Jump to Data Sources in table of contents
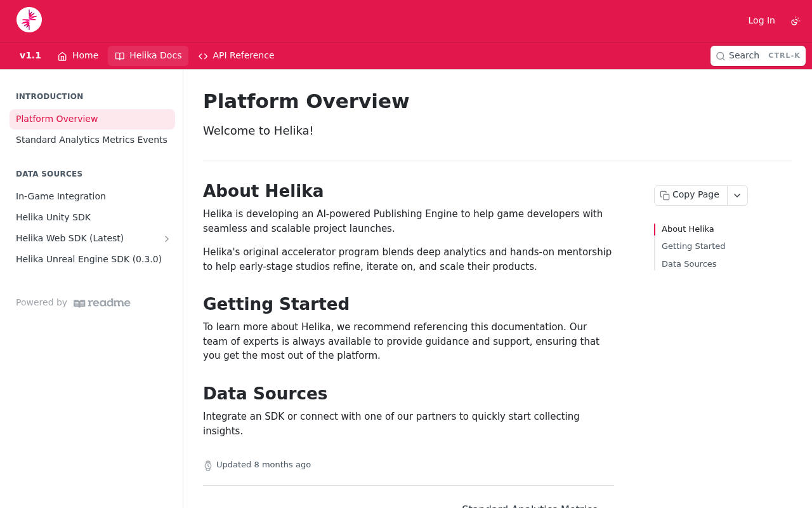Image resolution: width=812 pixels, height=508 pixels. (689, 264)
